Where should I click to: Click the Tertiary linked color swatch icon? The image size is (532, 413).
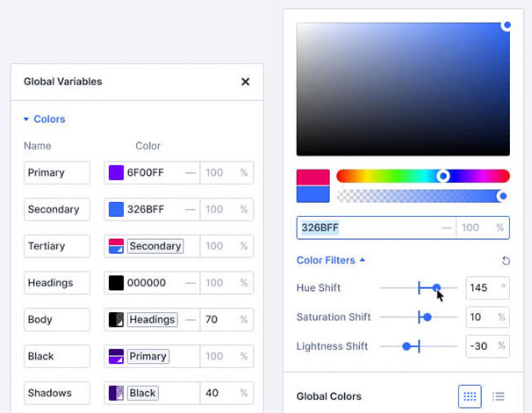[x=116, y=246]
